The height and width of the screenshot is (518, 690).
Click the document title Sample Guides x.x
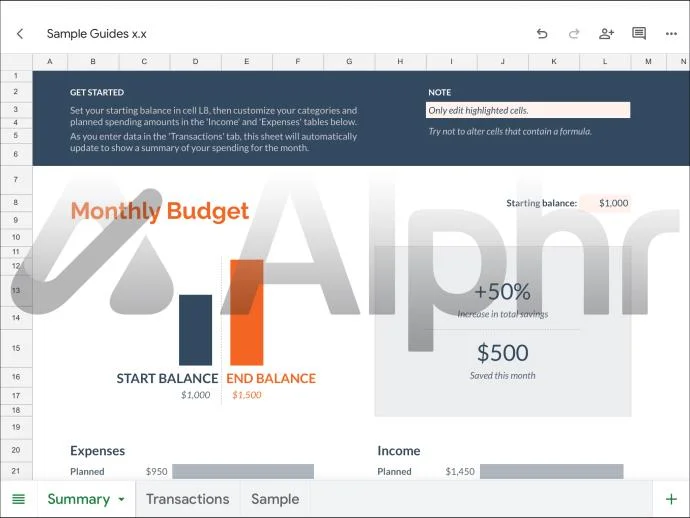tap(96, 34)
